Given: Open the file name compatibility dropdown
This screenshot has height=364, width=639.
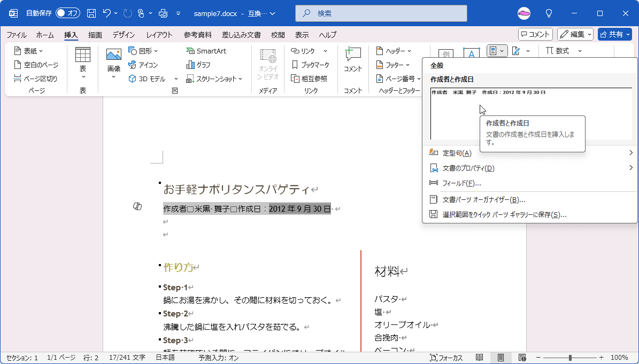Looking at the screenshot, I should (x=273, y=13).
